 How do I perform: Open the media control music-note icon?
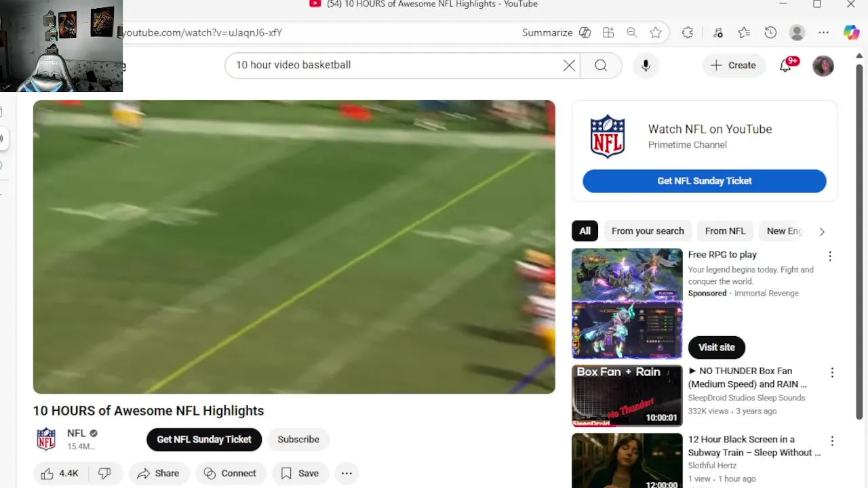click(718, 33)
